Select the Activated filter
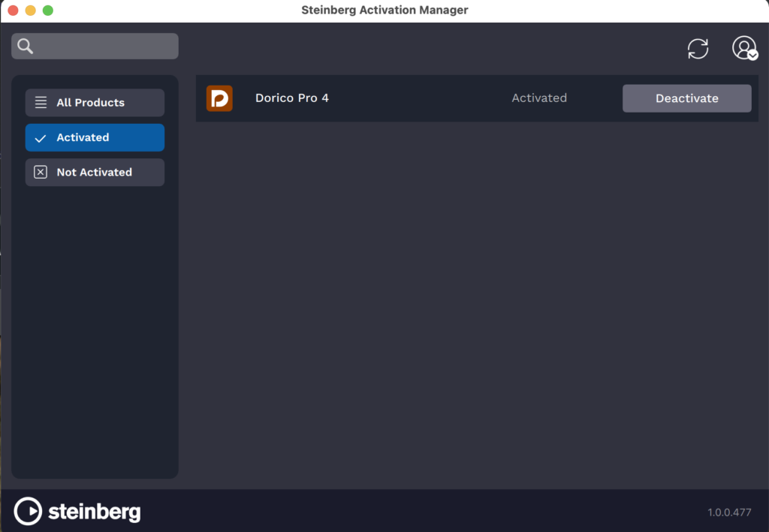This screenshot has height=532, width=769. click(x=95, y=137)
